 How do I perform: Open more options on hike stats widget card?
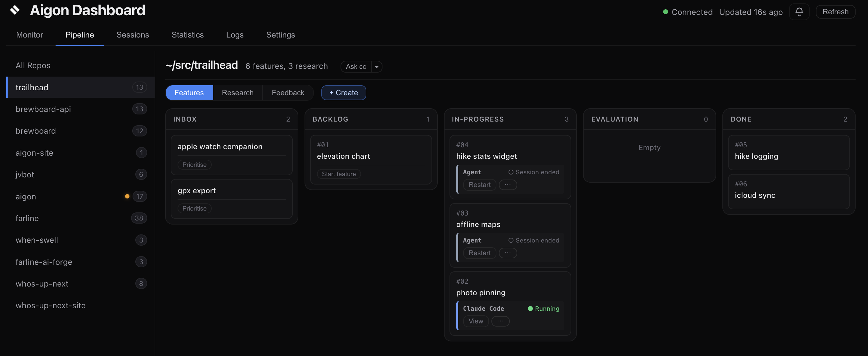[508, 185]
